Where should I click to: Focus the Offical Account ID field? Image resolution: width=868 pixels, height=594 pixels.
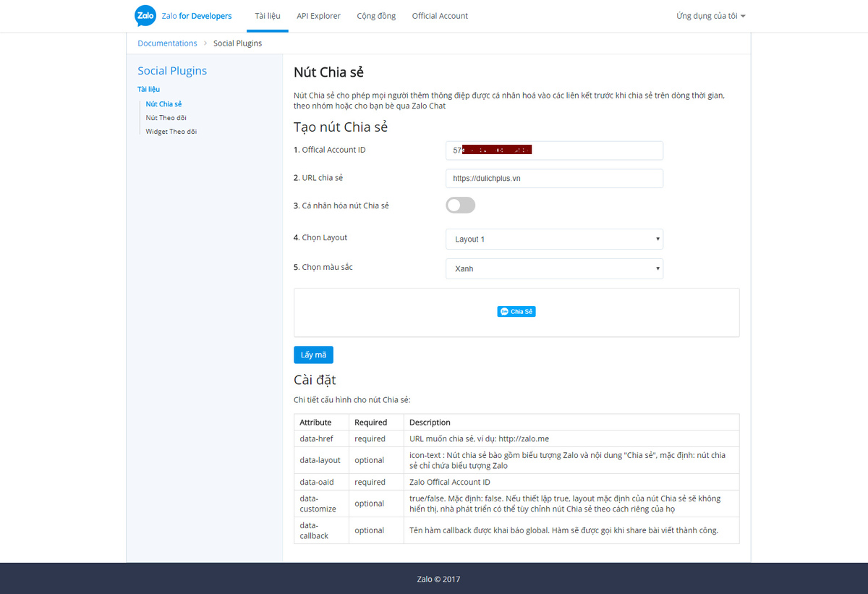554,150
